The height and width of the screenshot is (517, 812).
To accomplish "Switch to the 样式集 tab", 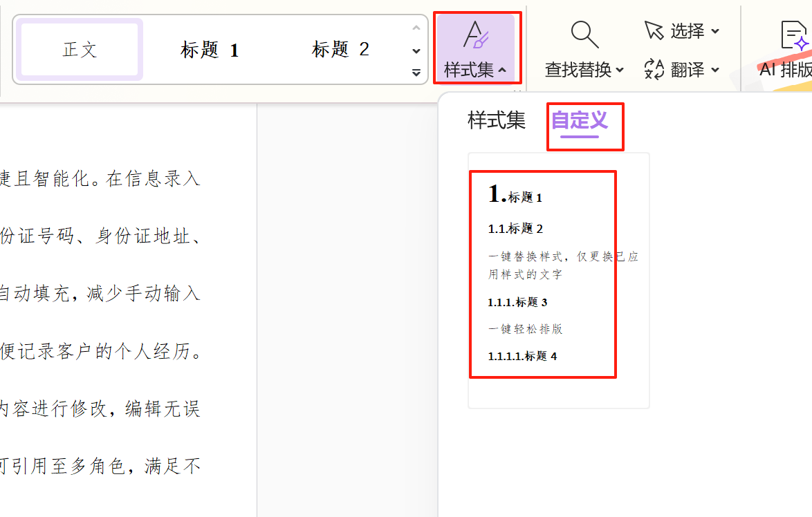I will (496, 120).
